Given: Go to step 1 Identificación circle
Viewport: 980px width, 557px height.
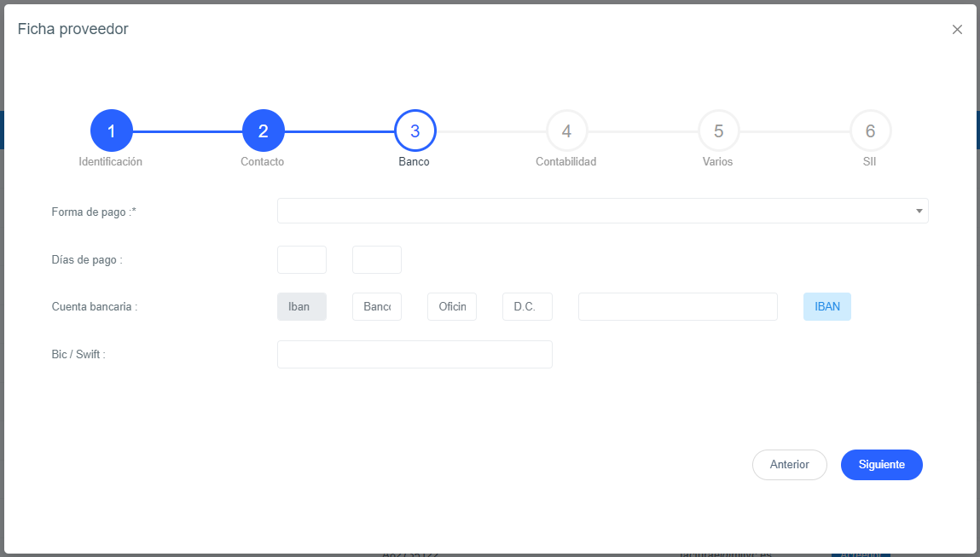Looking at the screenshot, I should [111, 131].
